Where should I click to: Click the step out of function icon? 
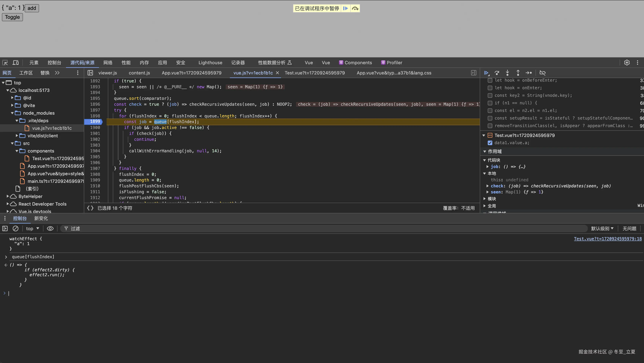[518, 73]
